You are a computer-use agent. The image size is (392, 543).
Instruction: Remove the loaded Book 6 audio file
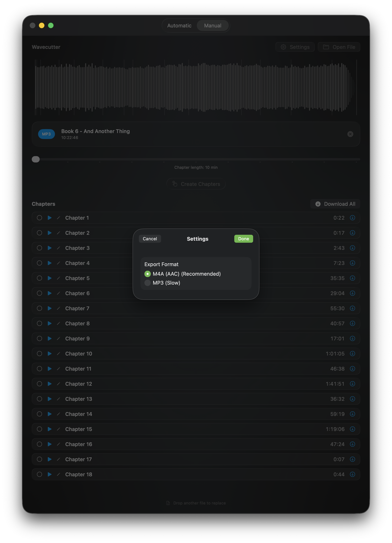[x=350, y=134]
